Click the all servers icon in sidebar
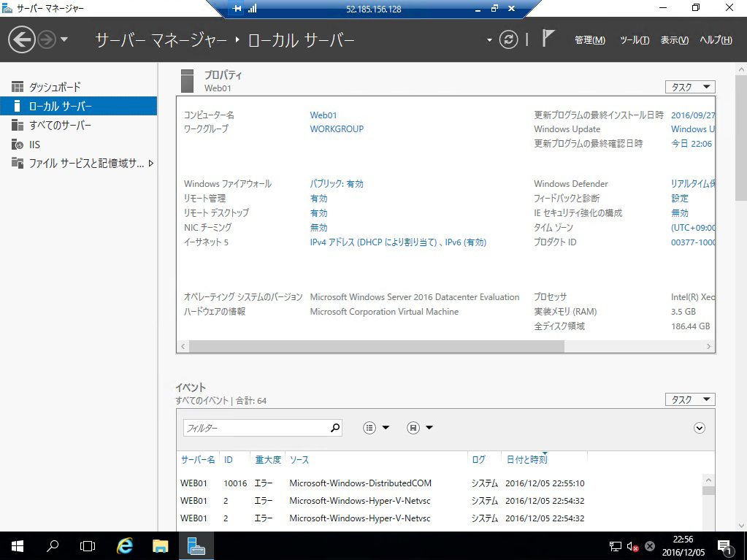The width and height of the screenshot is (747, 560). (18, 125)
